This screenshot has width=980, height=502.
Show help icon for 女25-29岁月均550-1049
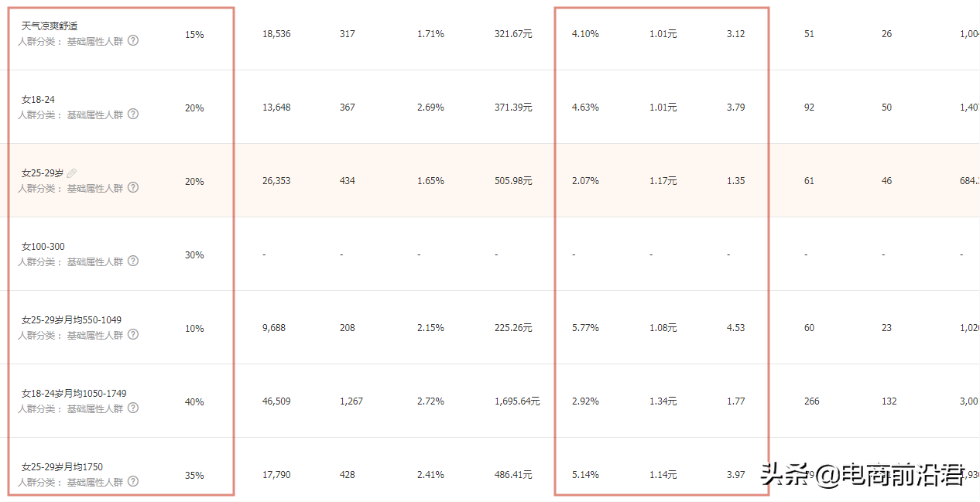[x=133, y=334]
